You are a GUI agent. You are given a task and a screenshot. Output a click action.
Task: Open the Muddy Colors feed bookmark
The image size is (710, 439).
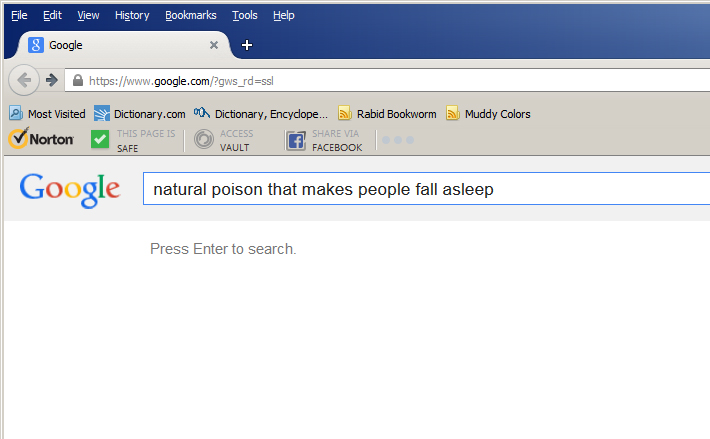[x=488, y=114]
